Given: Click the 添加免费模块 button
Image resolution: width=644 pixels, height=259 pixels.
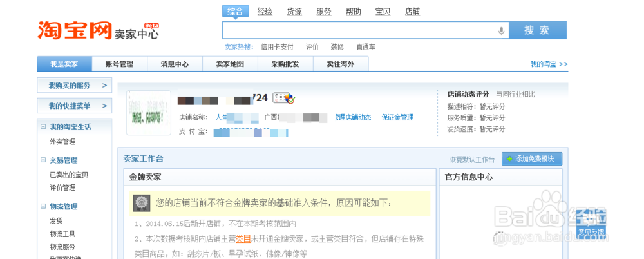Looking at the screenshot, I should click(532, 158).
